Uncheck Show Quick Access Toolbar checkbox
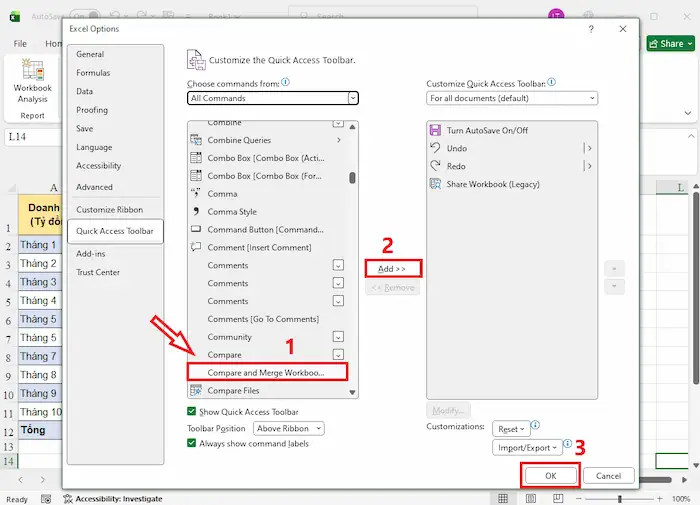This screenshot has width=700, height=505. pos(192,411)
